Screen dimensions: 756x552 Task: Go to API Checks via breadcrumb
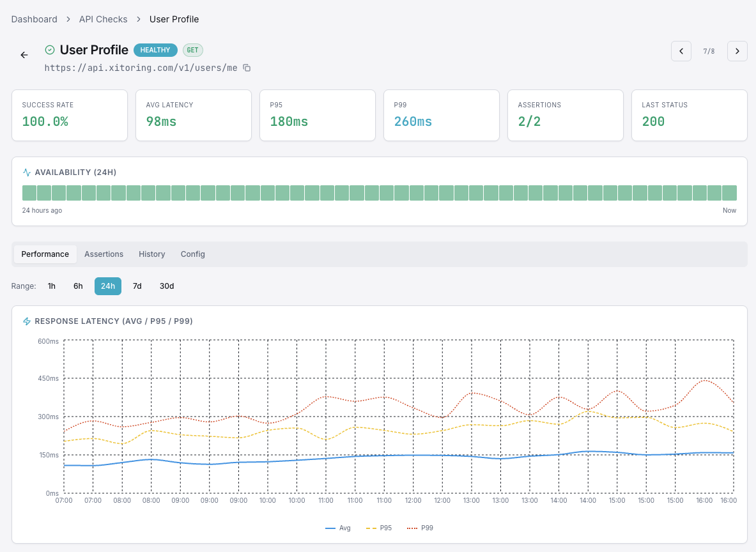point(103,19)
